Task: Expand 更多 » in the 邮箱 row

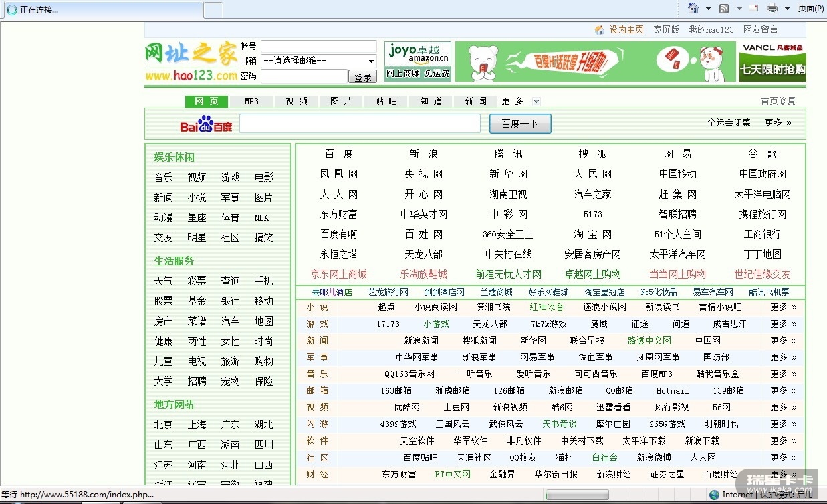Action: click(784, 390)
